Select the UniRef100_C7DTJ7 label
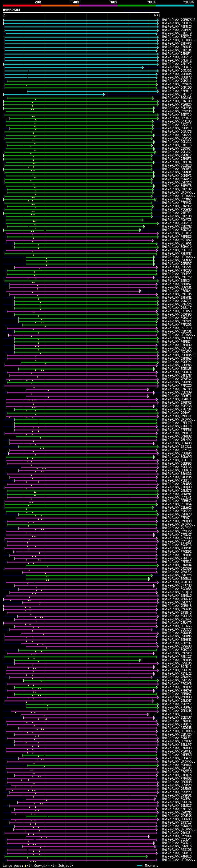Screen dimensions: 197x868 click(x=177, y=95)
